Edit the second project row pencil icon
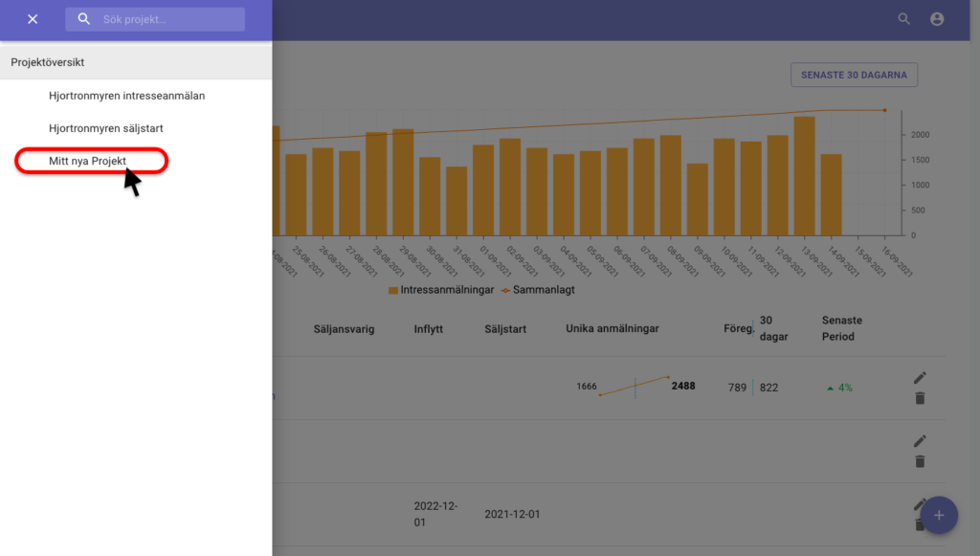Viewport: 980px width, 556px height. (x=920, y=440)
